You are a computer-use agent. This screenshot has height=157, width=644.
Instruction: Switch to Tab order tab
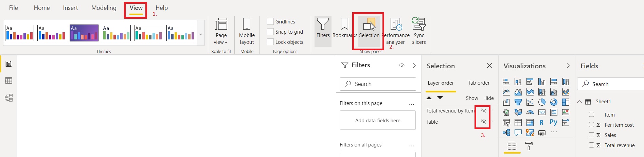(x=479, y=83)
